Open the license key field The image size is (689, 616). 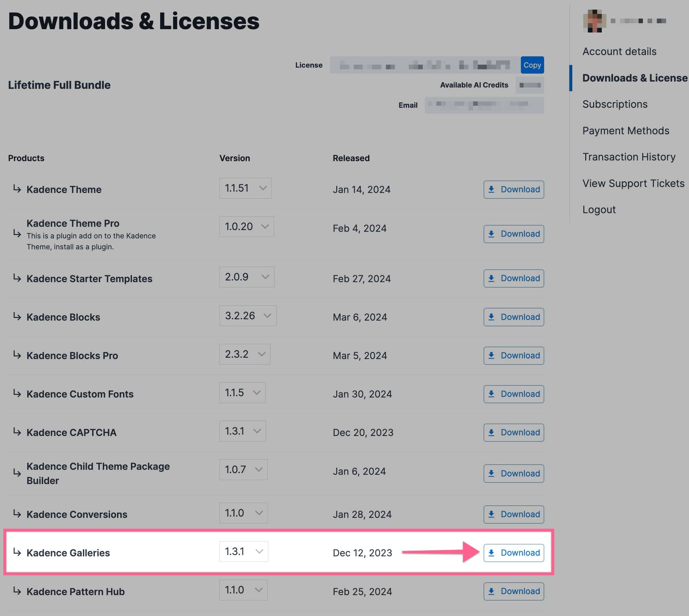tap(425, 65)
